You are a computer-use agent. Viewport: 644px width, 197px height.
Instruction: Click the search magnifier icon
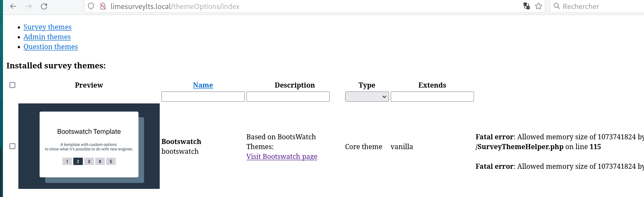[x=556, y=6]
